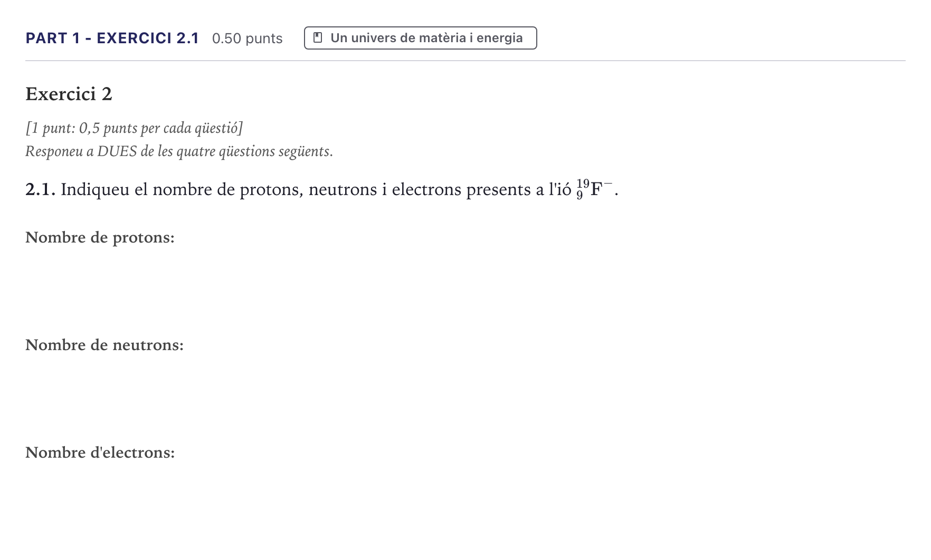The image size is (931, 560).
Task: Click the "Exercici 2" title
Action: 69,94
